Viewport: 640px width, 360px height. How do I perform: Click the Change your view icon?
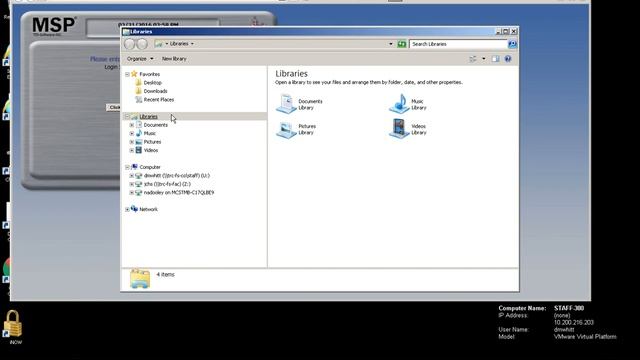tap(473, 59)
